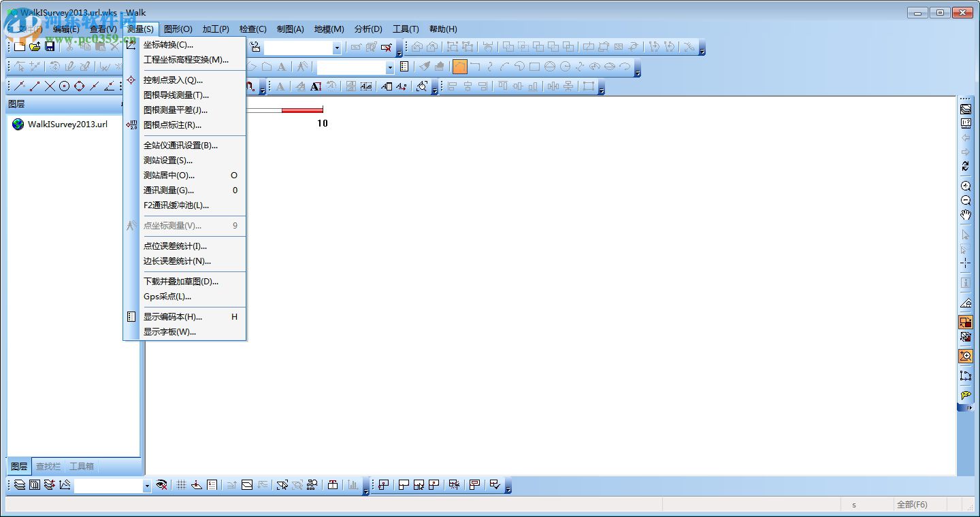Open the second toolbar combo box dropdown arrow
The image size is (980, 517).
pos(389,67)
